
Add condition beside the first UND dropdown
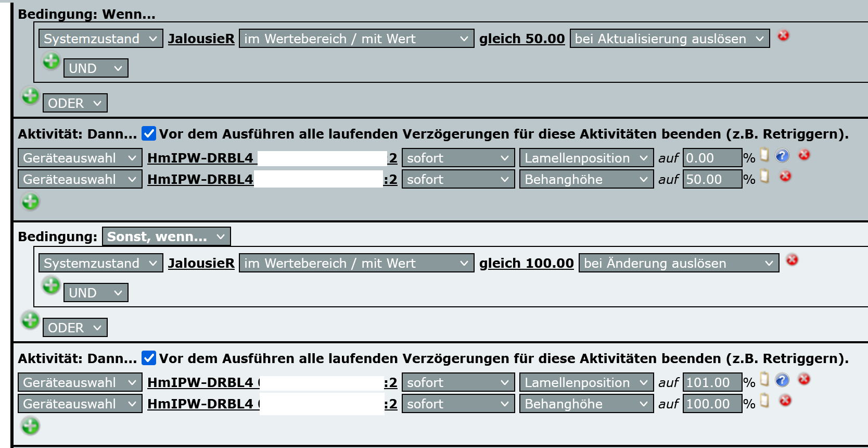point(51,61)
